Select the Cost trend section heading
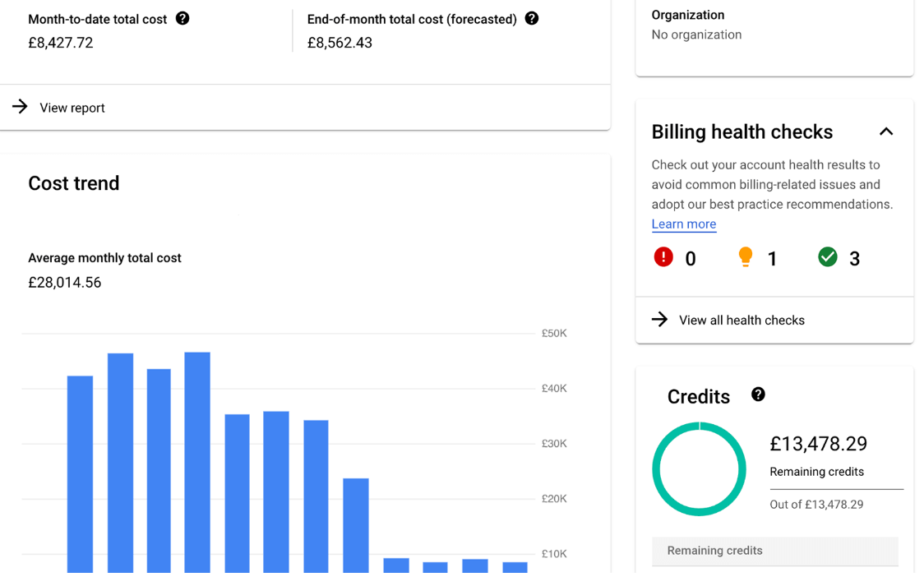 click(73, 183)
